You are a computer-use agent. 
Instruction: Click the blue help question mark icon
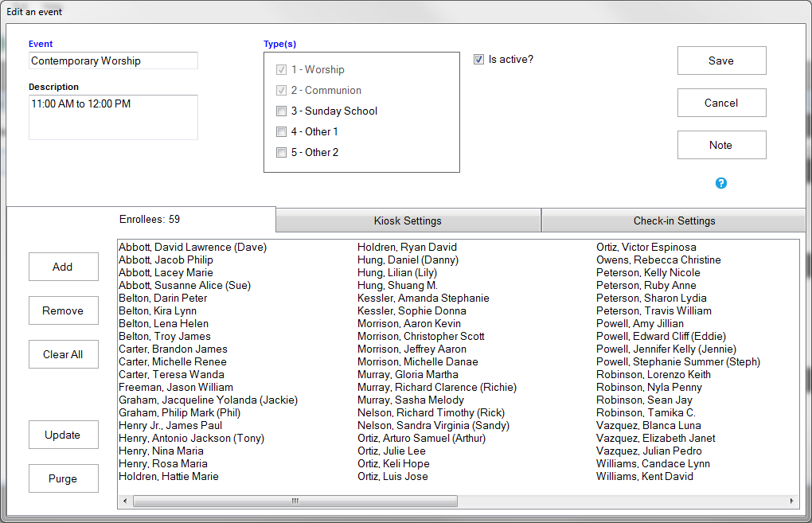tap(721, 183)
